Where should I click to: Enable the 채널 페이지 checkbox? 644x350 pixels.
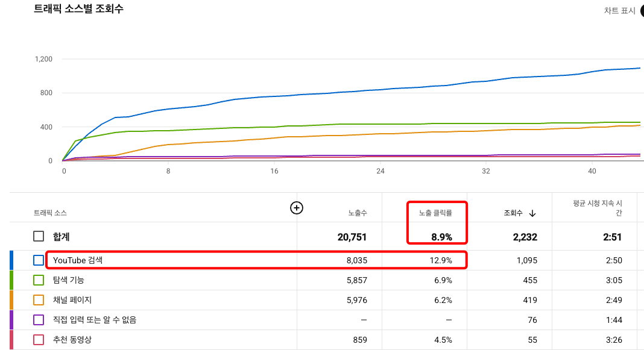(39, 300)
